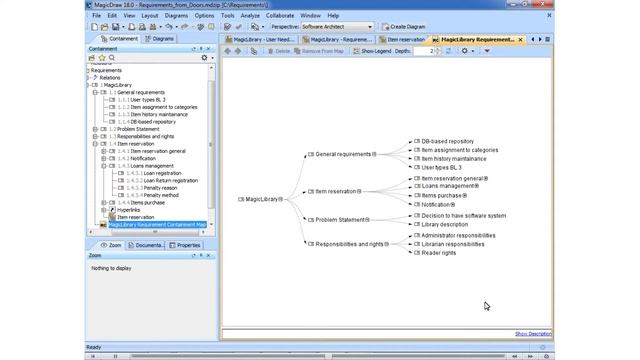Click the link icon in map toolbar
640x360 pixels.
coord(254,51)
